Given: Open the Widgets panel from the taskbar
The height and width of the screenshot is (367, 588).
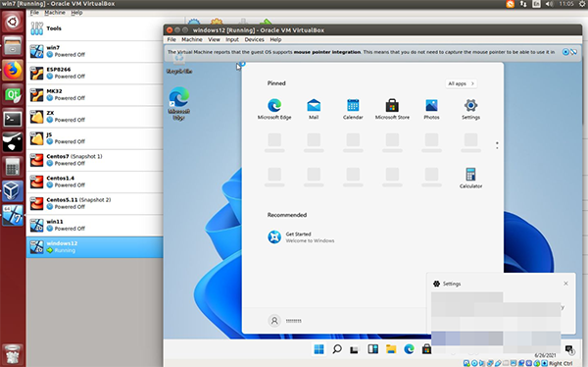Looking at the screenshot, I should pyautogui.click(x=372, y=349).
